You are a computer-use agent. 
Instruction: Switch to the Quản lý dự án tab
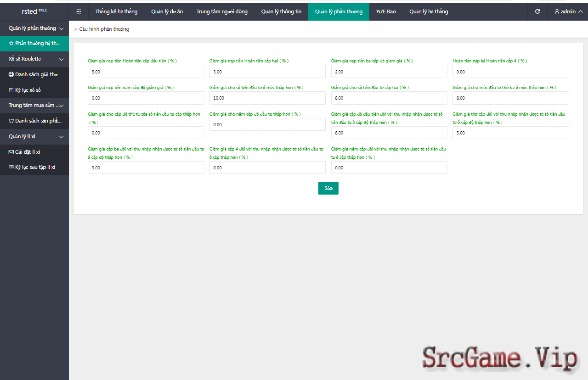click(x=167, y=11)
